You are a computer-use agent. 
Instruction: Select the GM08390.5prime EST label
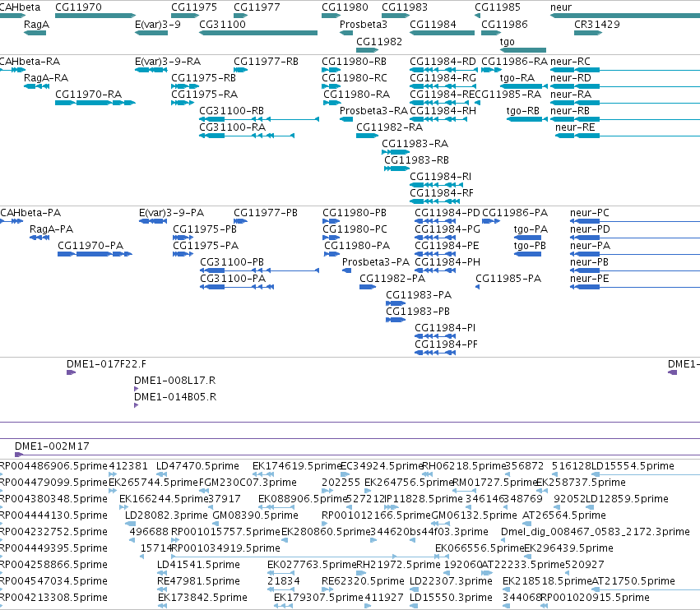[255, 515]
